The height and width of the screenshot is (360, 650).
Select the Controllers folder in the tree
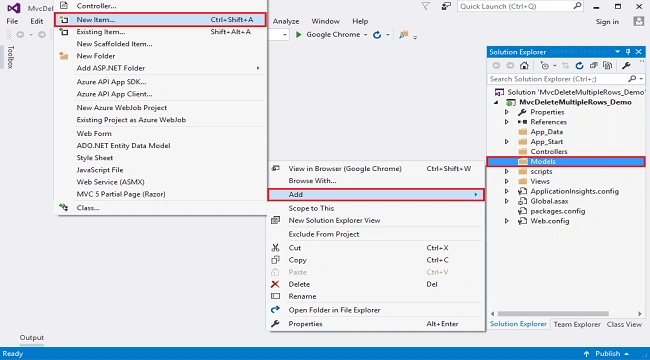[x=549, y=152]
